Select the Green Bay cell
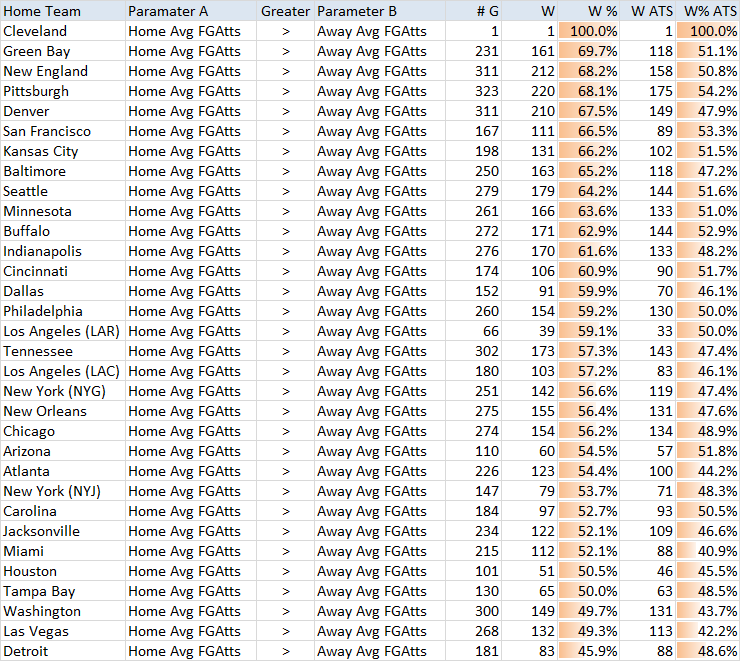 tap(63, 51)
